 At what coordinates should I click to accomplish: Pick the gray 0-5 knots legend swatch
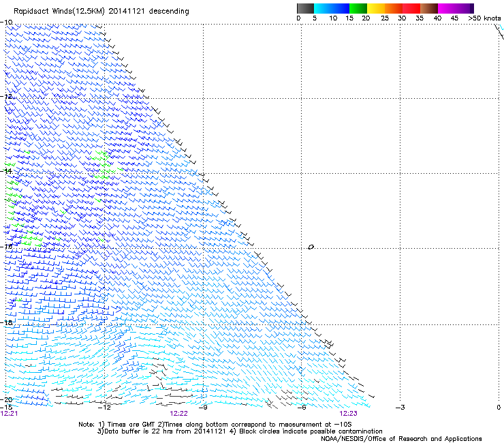tap(305, 8)
